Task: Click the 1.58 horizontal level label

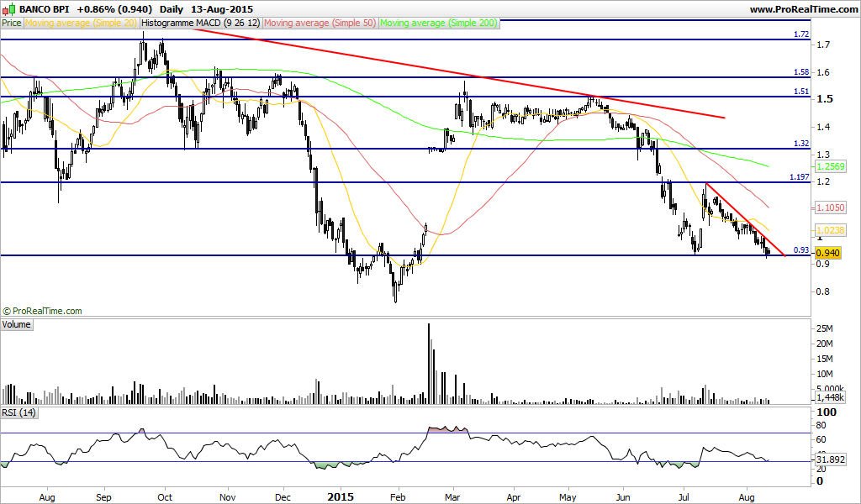Action: click(x=801, y=72)
